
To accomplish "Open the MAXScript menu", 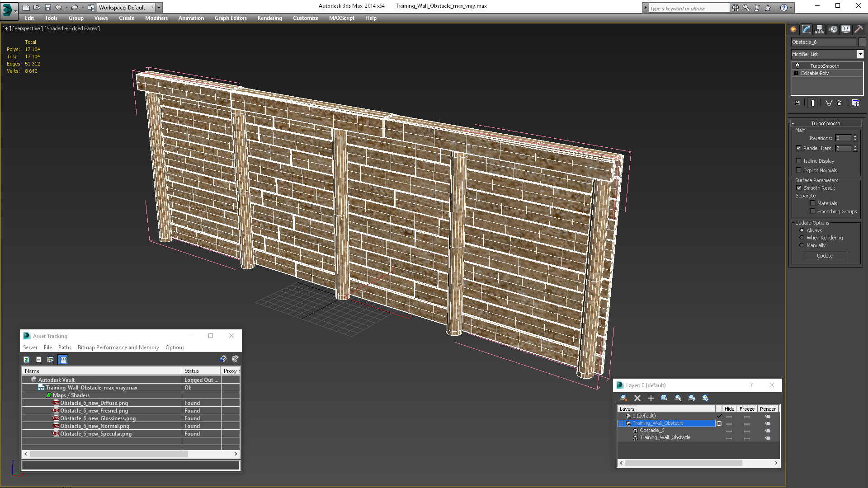I will (x=342, y=18).
